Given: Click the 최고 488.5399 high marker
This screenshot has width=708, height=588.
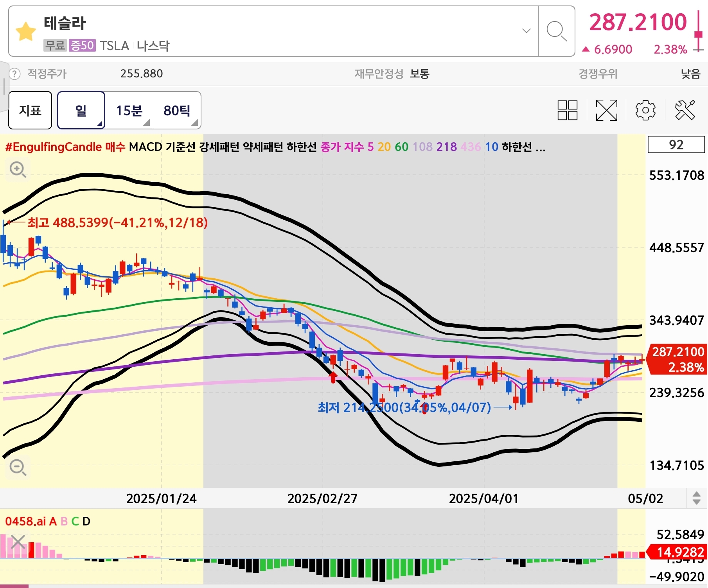Looking at the screenshot, I should [117, 223].
